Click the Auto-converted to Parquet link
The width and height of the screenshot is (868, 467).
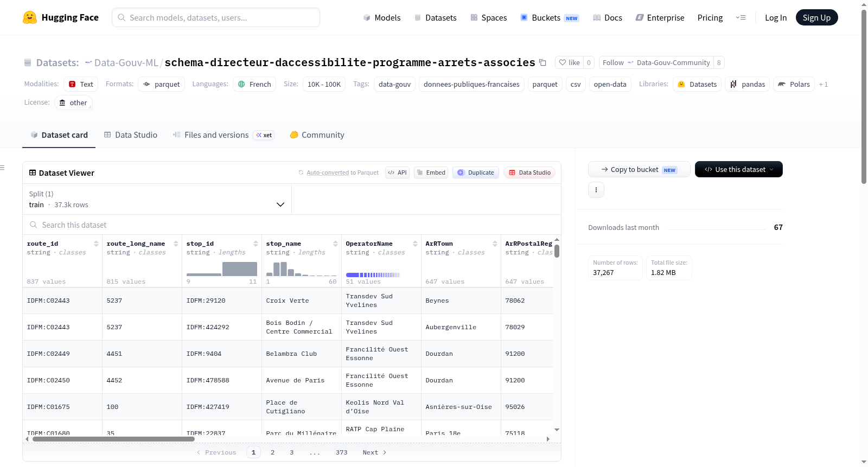pos(328,172)
